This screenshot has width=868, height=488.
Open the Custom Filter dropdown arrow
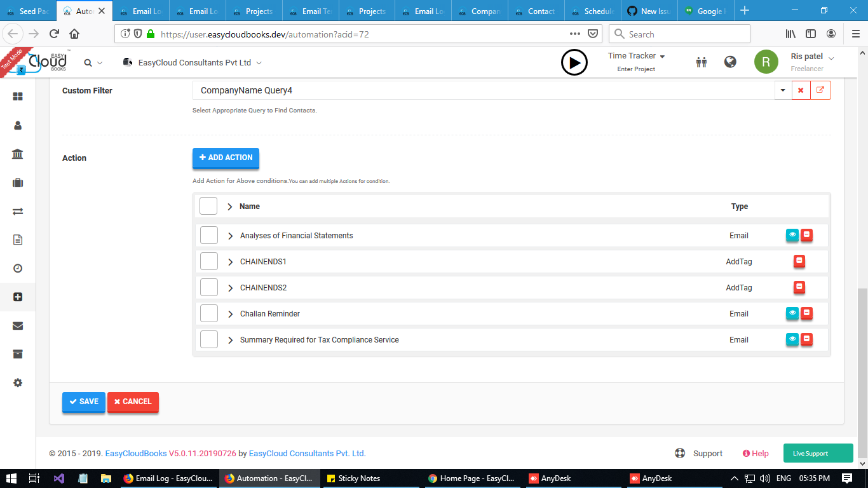(x=782, y=90)
